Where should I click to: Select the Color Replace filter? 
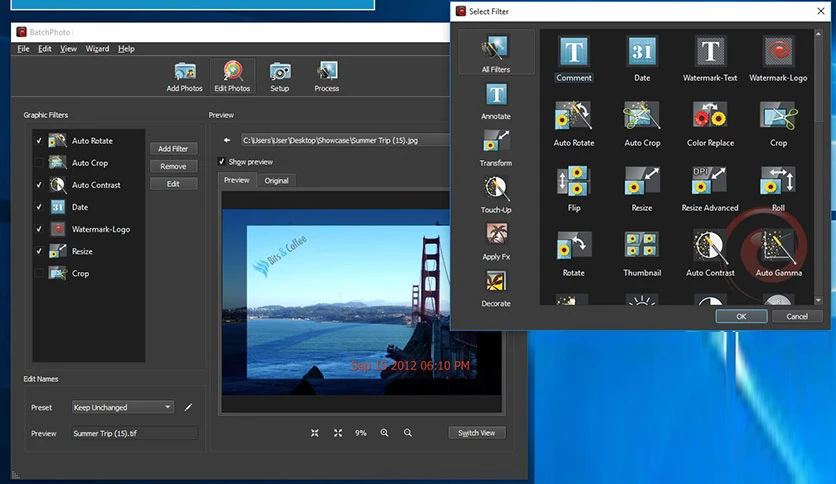710,124
